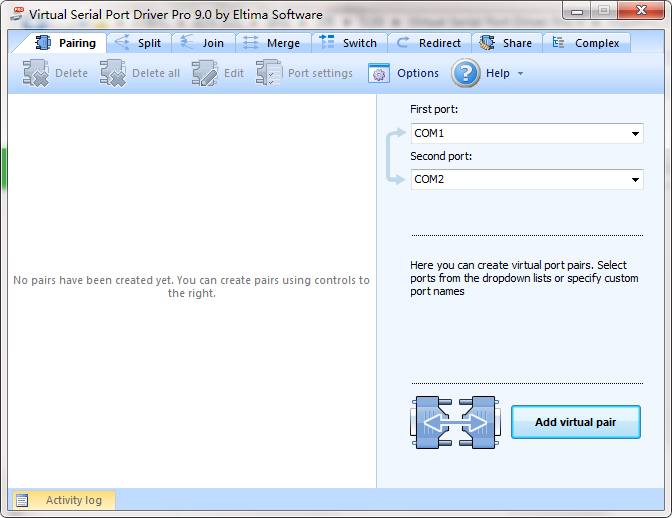Click the Options text button
Viewport: 672px width, 518px height.
coord(418,73)
